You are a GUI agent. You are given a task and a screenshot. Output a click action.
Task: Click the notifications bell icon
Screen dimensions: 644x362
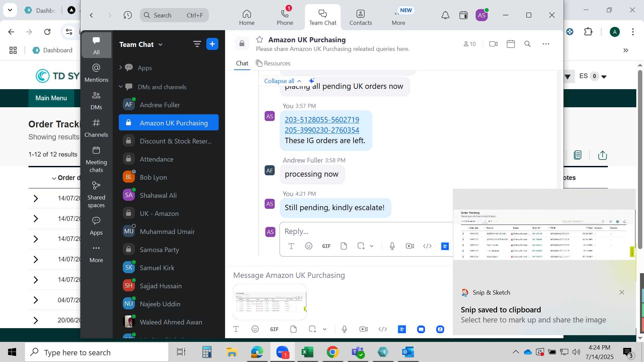[445, 15]
